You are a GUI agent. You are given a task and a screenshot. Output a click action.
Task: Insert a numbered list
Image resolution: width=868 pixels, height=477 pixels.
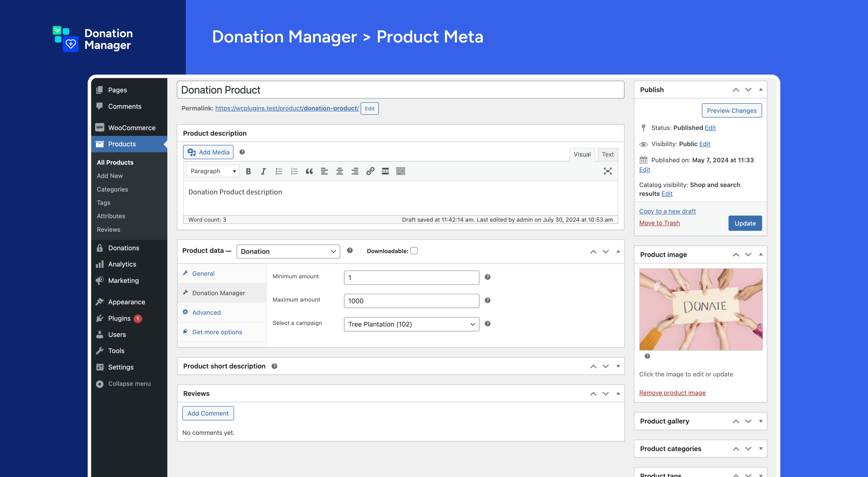point(294,171)
